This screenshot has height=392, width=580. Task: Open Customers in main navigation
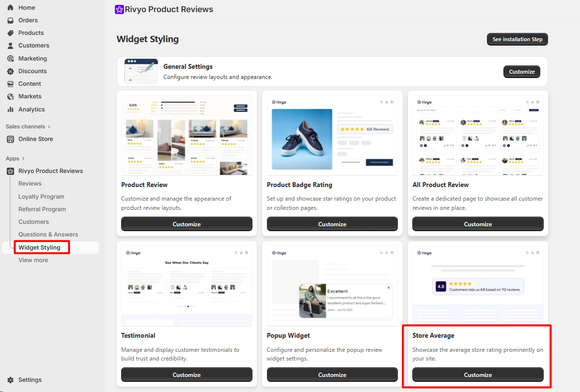[33, 46]
